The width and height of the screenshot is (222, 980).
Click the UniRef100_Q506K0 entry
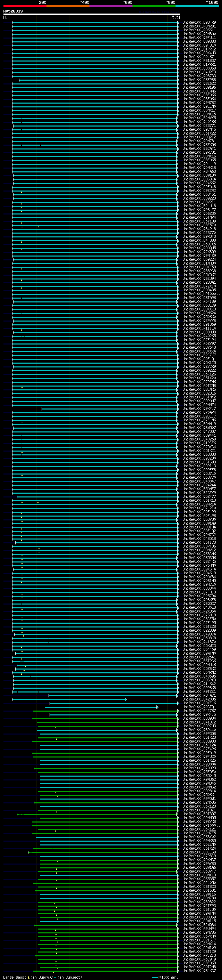199,317
